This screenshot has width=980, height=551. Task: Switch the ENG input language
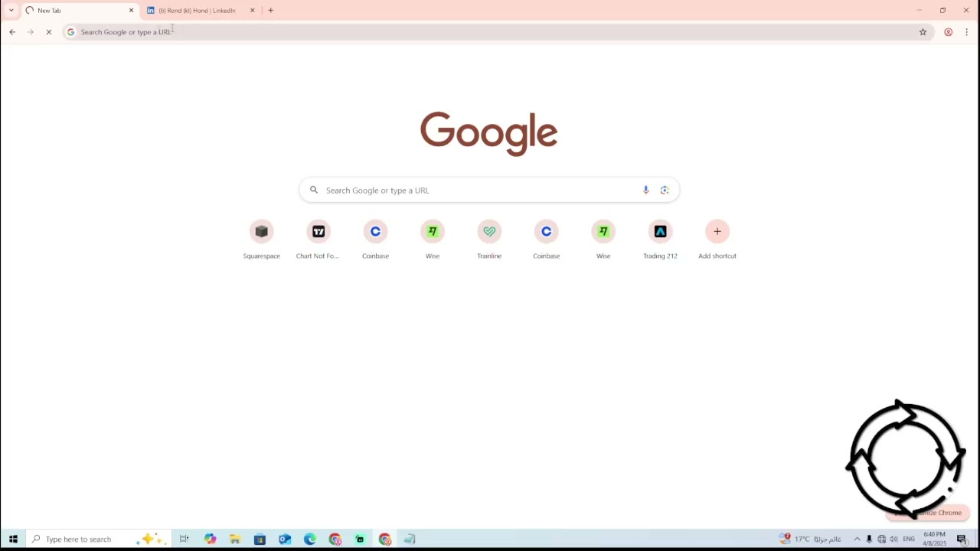click(x=909, y=539)
